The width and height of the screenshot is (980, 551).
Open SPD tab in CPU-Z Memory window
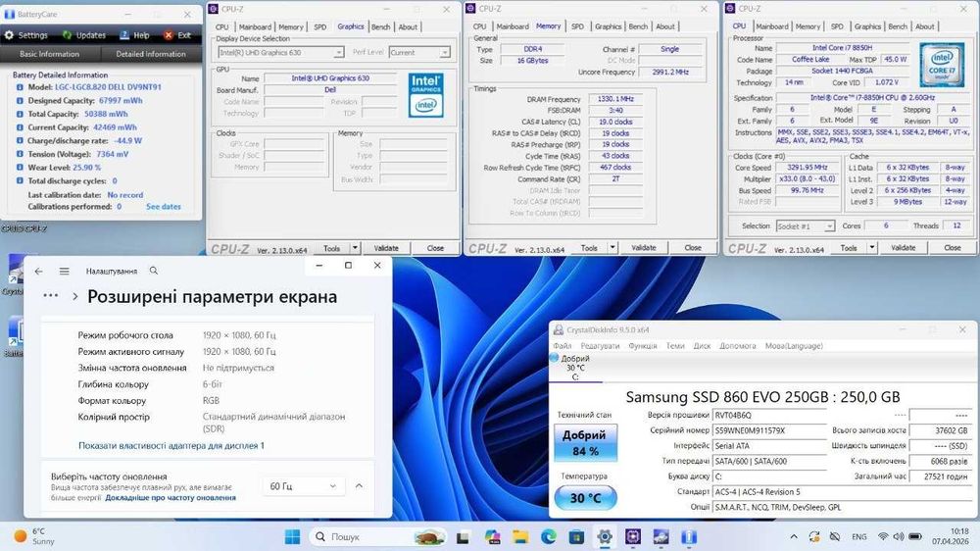577,26
